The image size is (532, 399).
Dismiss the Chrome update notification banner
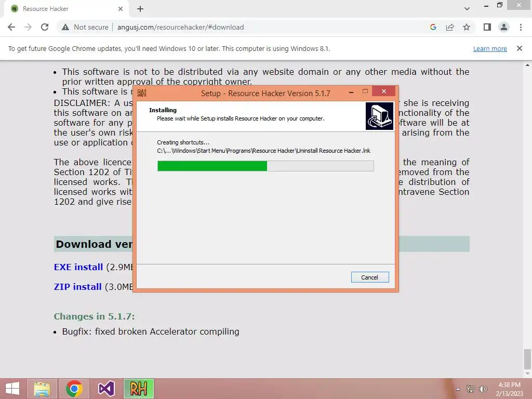(x=520, y=48)
